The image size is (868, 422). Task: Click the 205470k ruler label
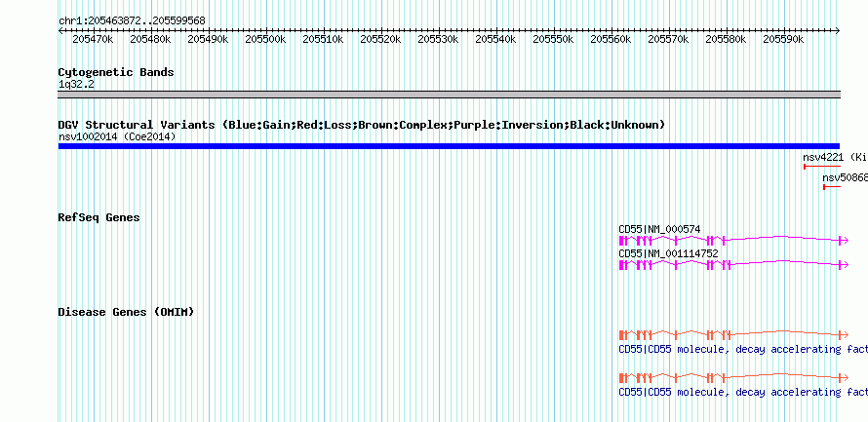point(93,39)
